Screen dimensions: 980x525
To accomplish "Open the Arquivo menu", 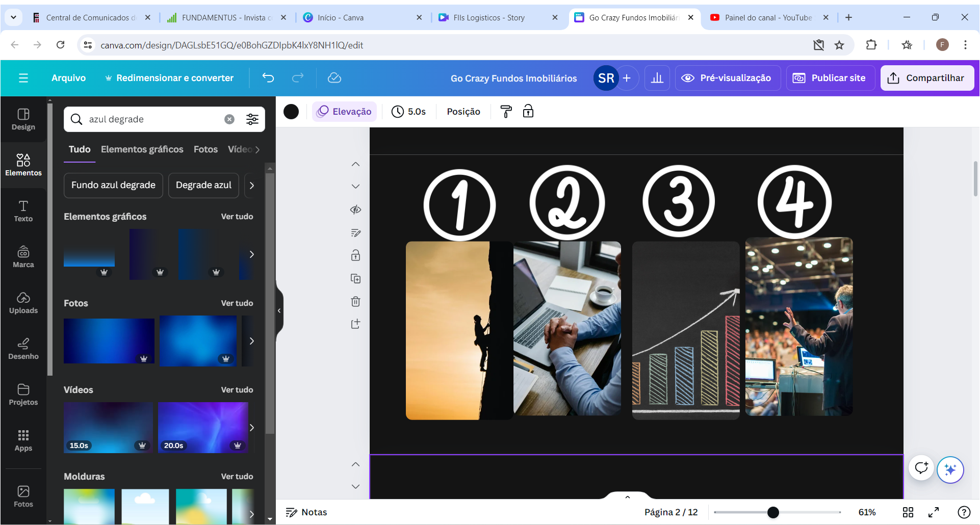I will [x=68, y=78].
